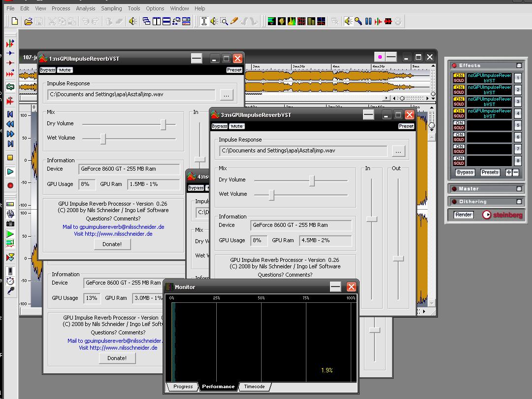
Task: Open Preset menu in 1:nsGPUImpulseReverbVST window
Action: pyautogui.click(x=234, y=70)
